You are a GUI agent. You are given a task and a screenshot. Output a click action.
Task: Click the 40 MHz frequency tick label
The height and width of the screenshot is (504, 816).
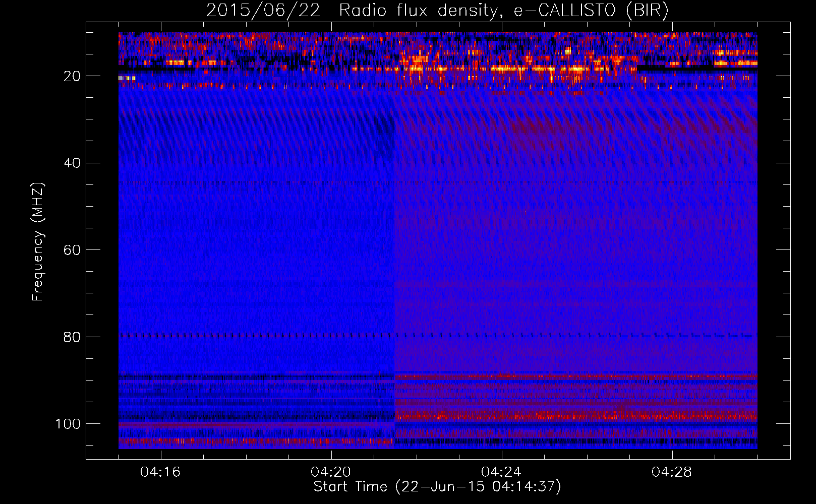72,163
